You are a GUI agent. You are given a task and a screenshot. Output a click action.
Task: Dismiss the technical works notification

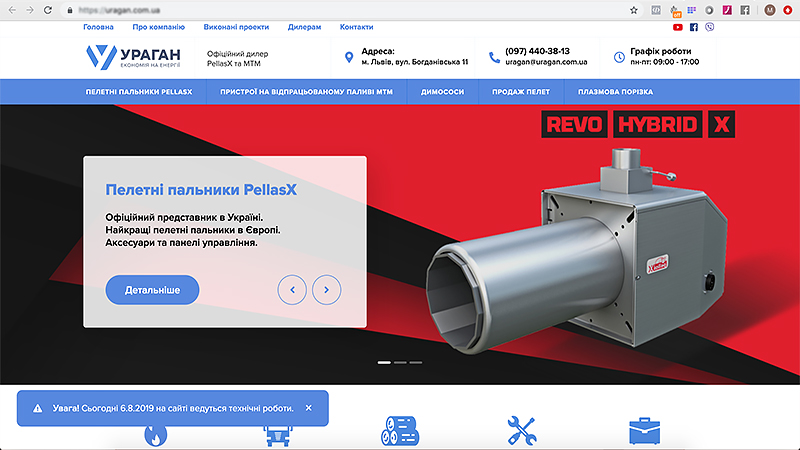[309, 408]
